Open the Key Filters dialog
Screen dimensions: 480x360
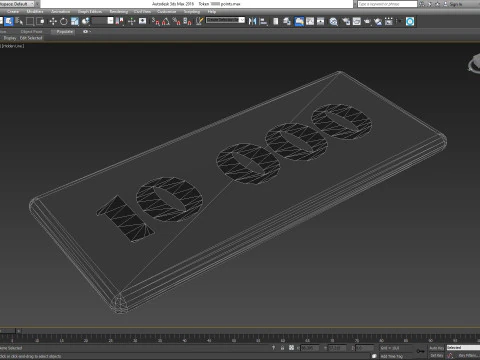coord(468,356)
